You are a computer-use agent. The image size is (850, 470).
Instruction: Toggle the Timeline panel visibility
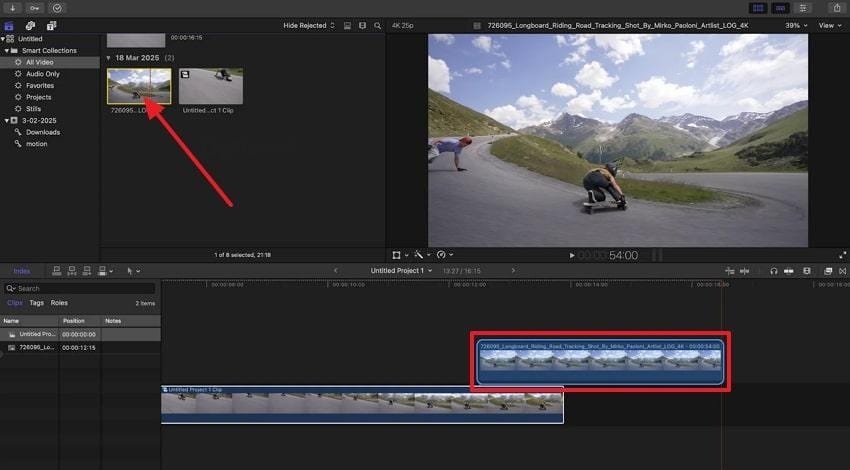pos(780,8)
